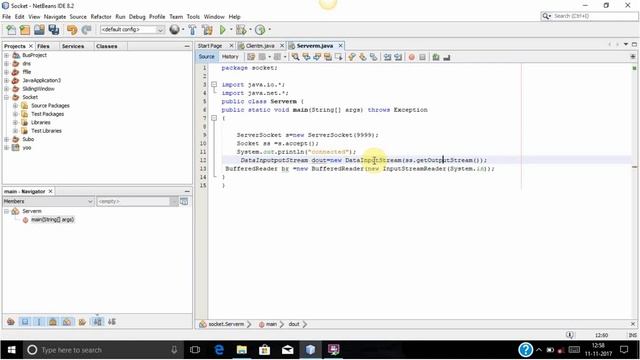Switch editor to History view
The height and width of the screenshot is (360, 640).
(x=230, y=57)
